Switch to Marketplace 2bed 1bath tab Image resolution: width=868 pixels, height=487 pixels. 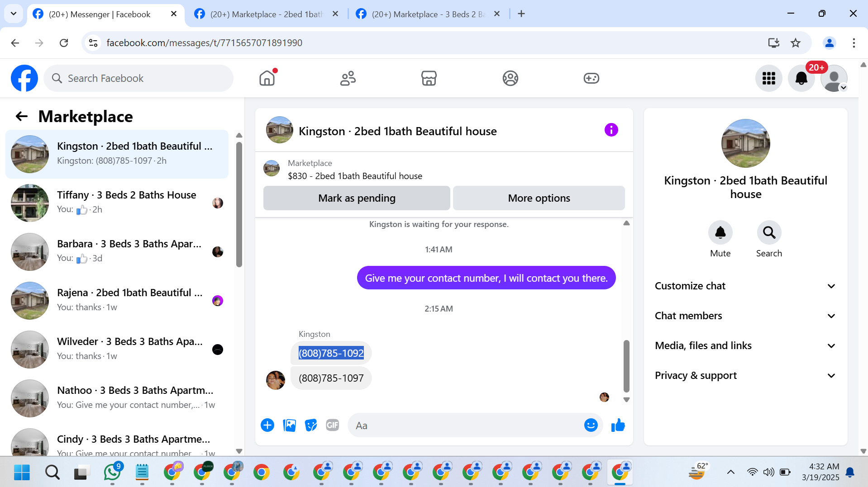(267, 14)
